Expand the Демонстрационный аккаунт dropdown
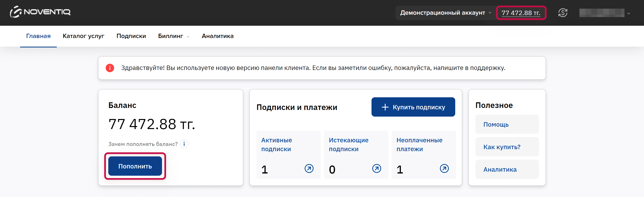 click(445, 13)
